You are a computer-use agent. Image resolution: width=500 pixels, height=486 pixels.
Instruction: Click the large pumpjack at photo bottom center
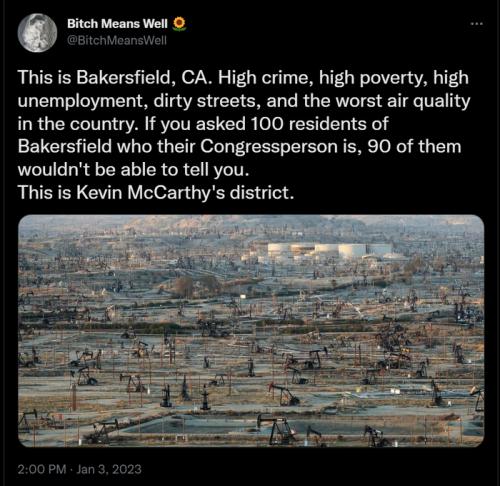point(278,429)
